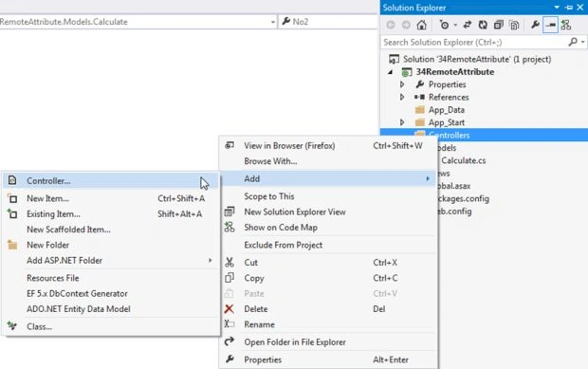Close the Solution Explorer panel
This screenshot has height=369, width=588.
point(580,8)
